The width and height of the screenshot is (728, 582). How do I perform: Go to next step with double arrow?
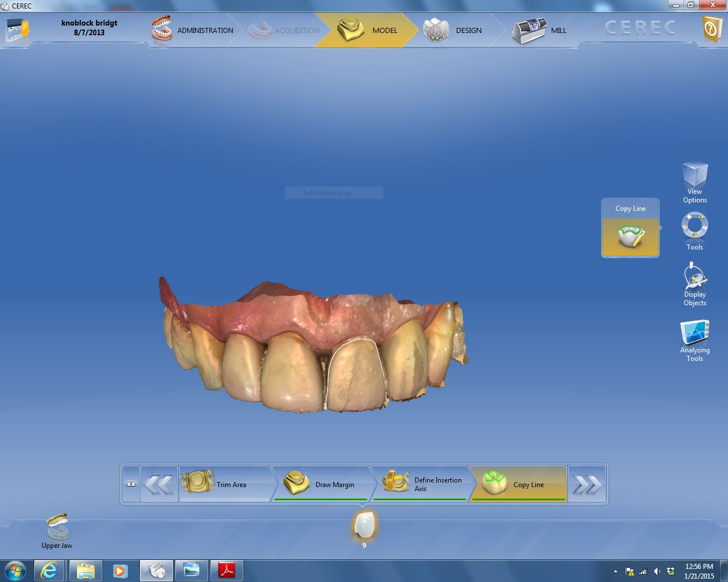(587, 484)
